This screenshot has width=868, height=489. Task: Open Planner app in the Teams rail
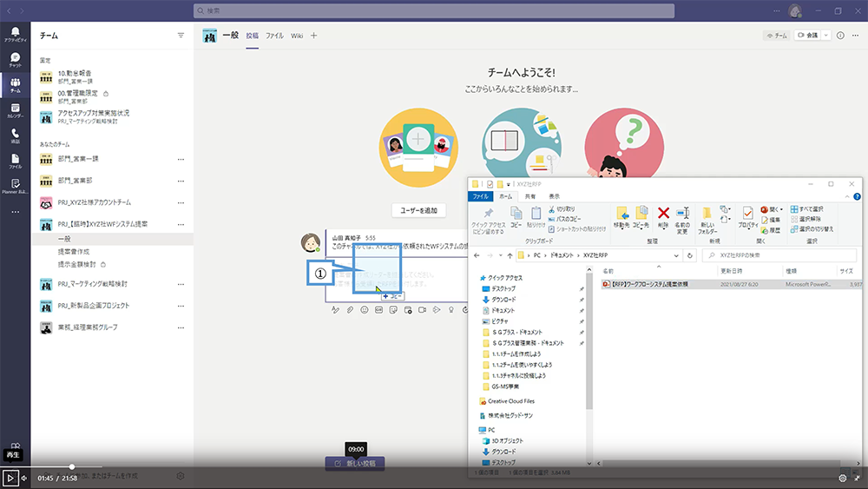click(15, 186)
